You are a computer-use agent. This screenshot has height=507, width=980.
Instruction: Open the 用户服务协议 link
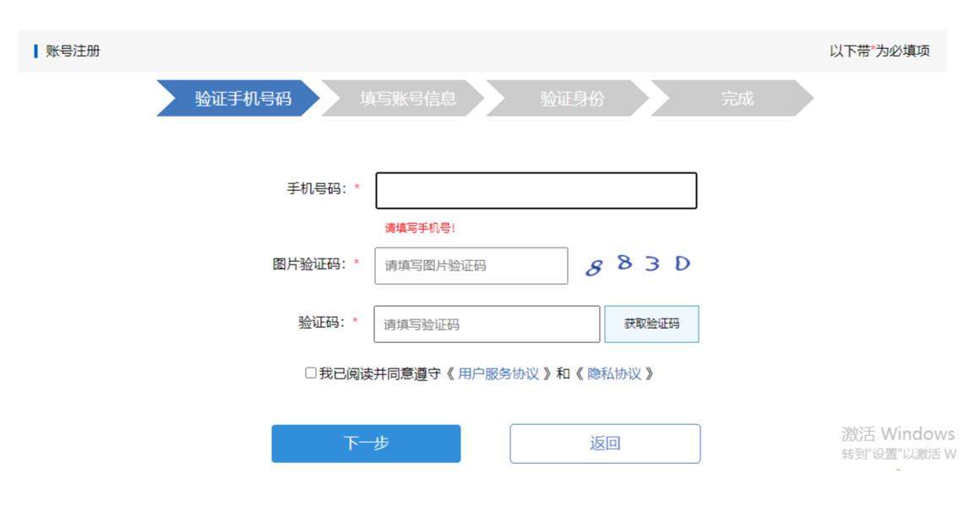[x=498, y=373]
